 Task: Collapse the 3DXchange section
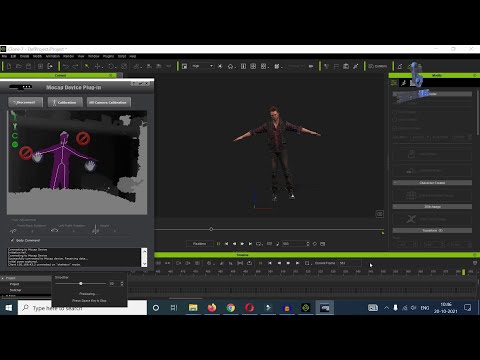click(x=395, y=207)
